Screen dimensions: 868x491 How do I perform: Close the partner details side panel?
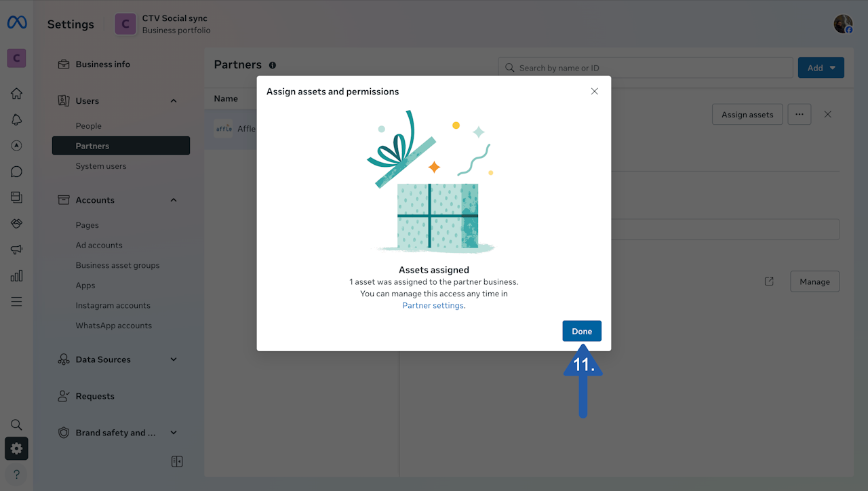[827, 115]
